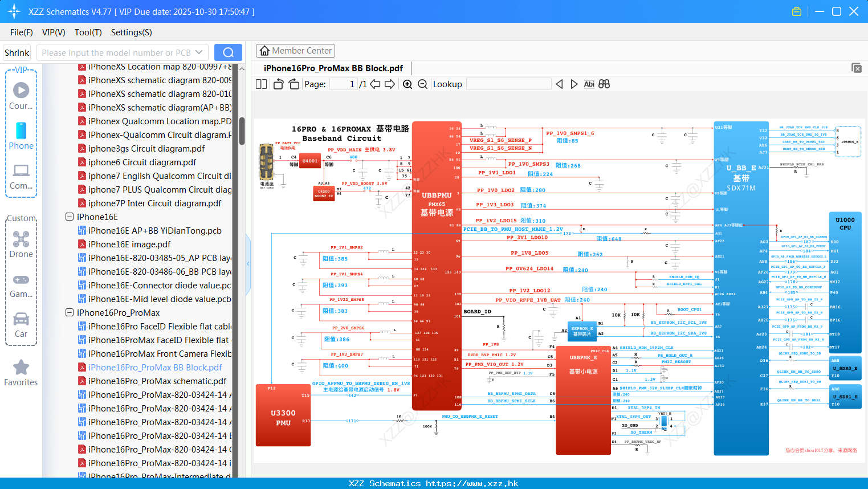This screenshot has width=868, height=489.
Task: Open iPhone16E AP+BB YiDianTong.pcb
Action: pos(150,230)
